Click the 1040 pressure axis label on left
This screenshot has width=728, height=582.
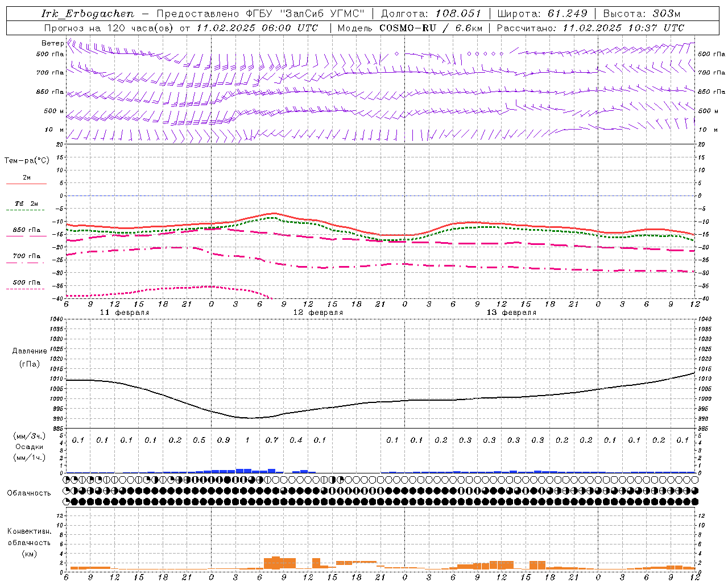pos(58,319)
